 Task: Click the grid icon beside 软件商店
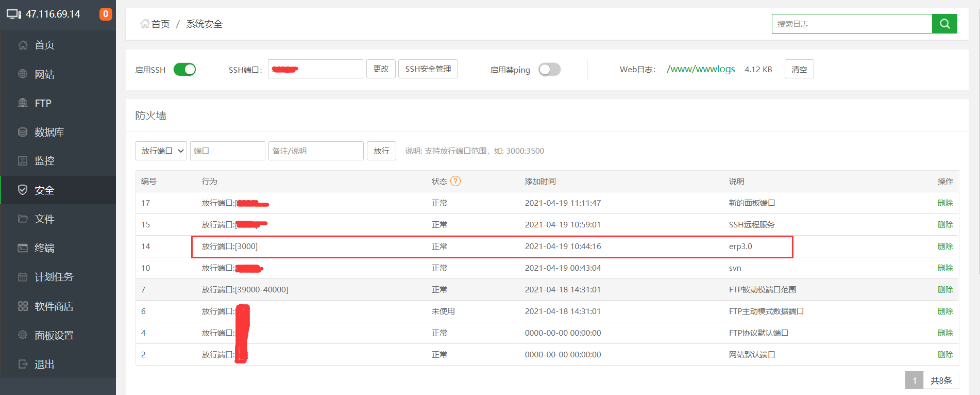click(x=23, y=306)
